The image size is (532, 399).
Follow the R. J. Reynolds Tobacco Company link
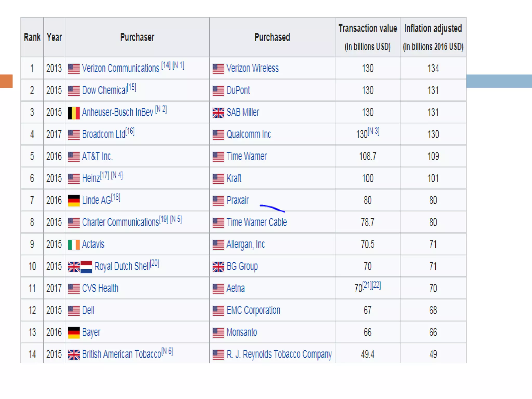pos(279,354)
